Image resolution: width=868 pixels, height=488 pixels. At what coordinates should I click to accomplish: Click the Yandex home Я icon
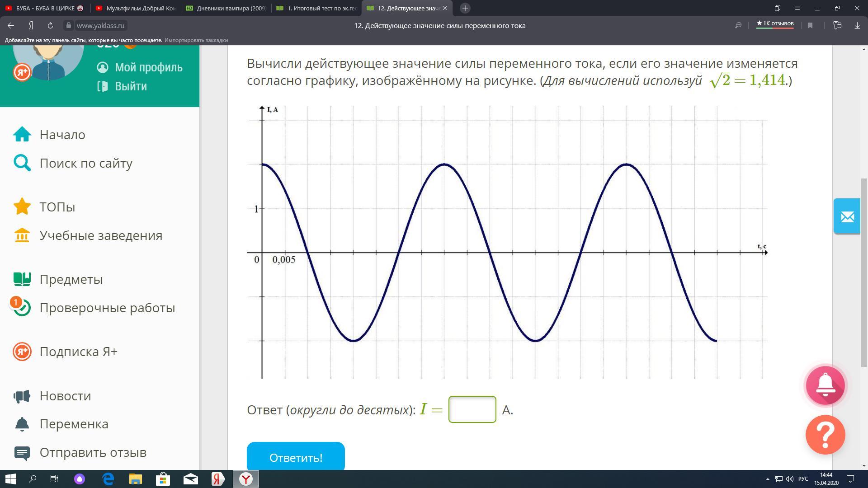(31, 26)
